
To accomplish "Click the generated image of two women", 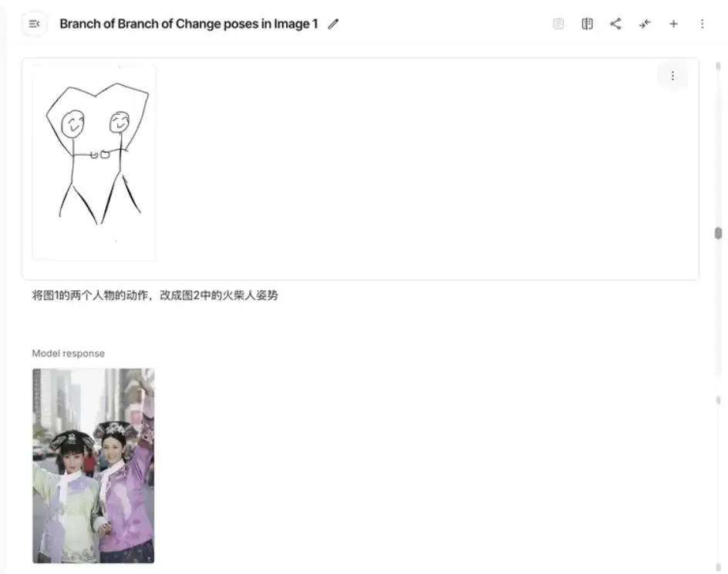I will pyautogui.click(x=93, y=465).
